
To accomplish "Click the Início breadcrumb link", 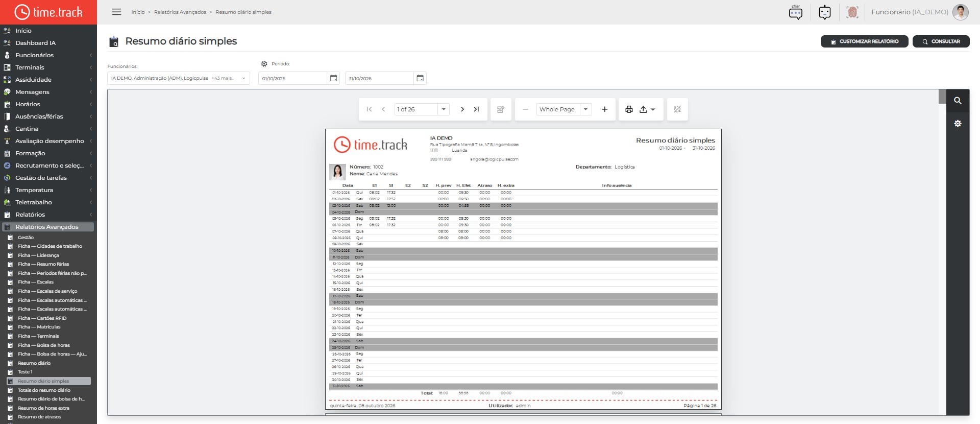I will [138, 12].
